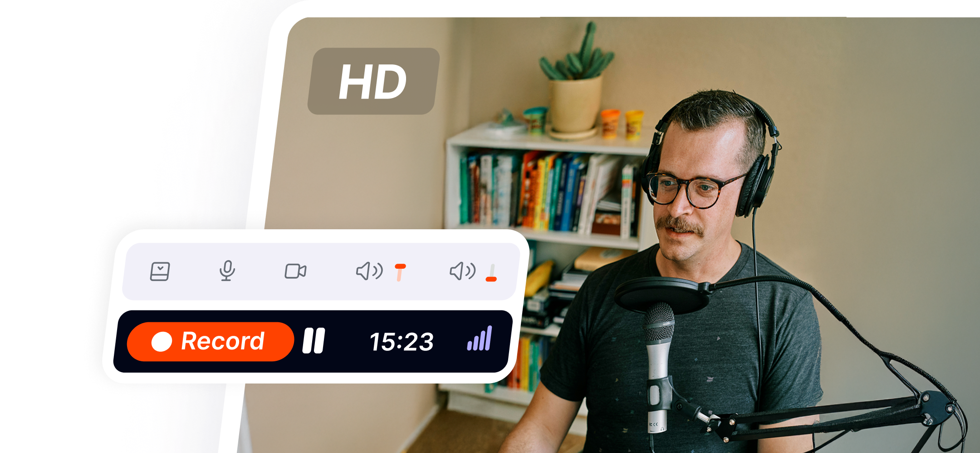Pause the recording

click(314, 341)
